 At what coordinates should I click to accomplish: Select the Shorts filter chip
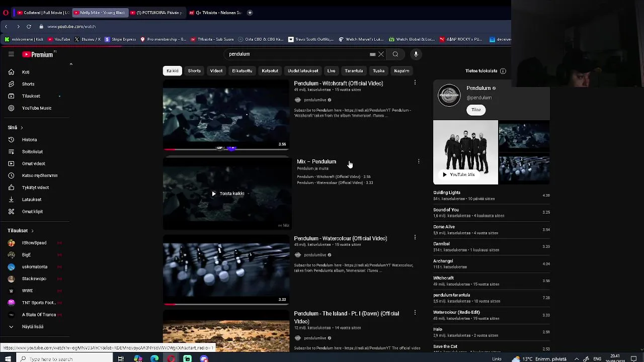(x=194, y=71)
